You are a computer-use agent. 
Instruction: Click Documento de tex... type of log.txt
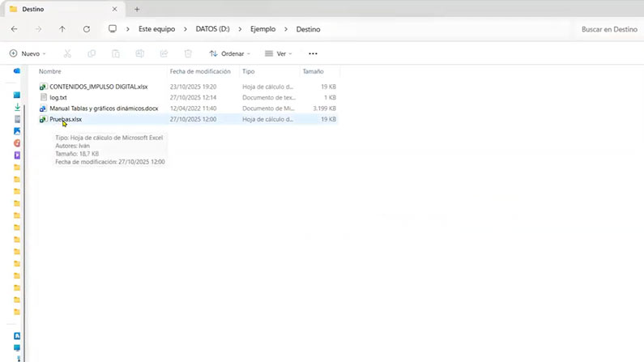(269, 97)
